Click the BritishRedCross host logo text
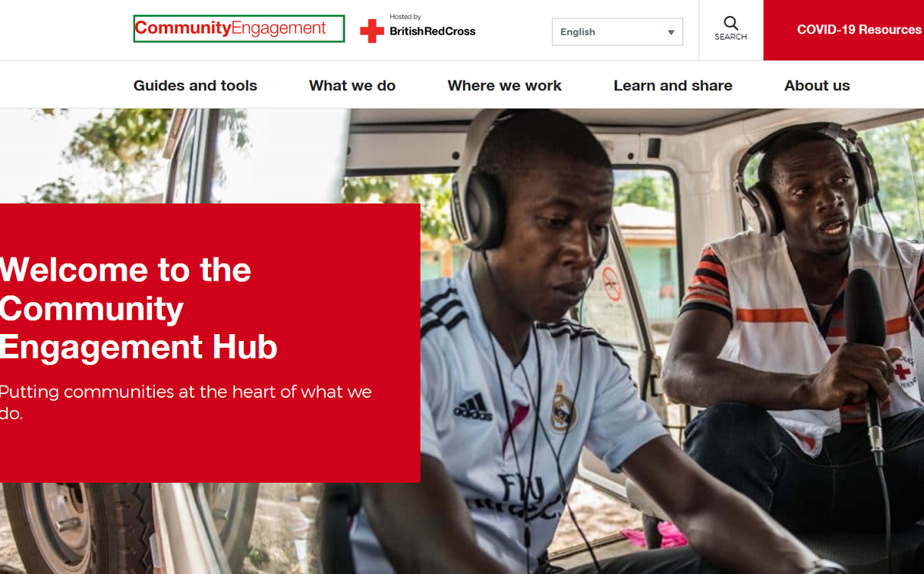 click(x=433, y=32)
